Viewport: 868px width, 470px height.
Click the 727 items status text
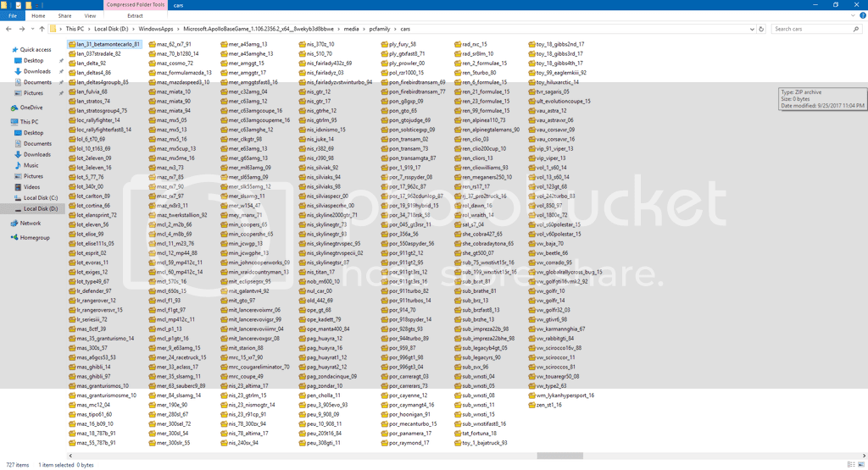coord(17,465)
